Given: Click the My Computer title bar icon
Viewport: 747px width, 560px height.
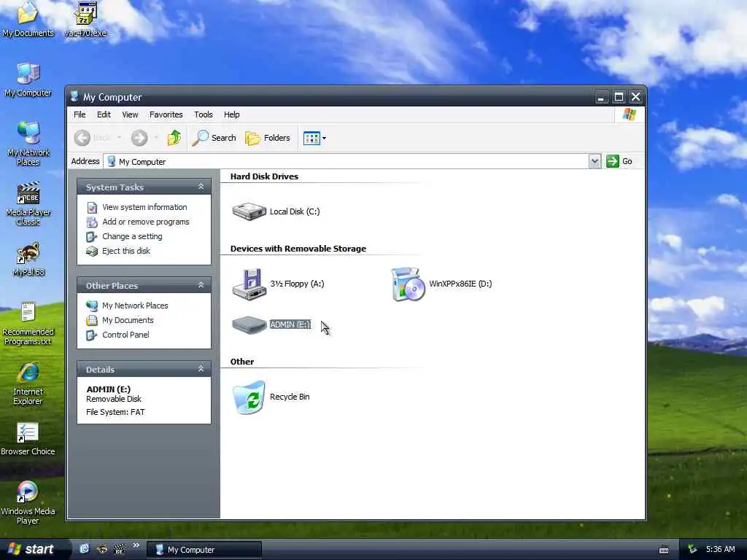Looking at the screenshot, I should [x=74, y=97].
